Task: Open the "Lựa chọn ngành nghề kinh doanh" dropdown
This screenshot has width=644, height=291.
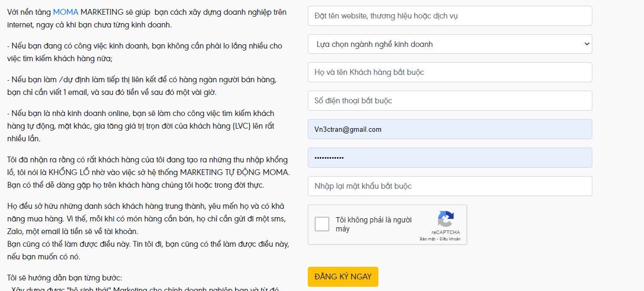Action: tap(450, 44)
